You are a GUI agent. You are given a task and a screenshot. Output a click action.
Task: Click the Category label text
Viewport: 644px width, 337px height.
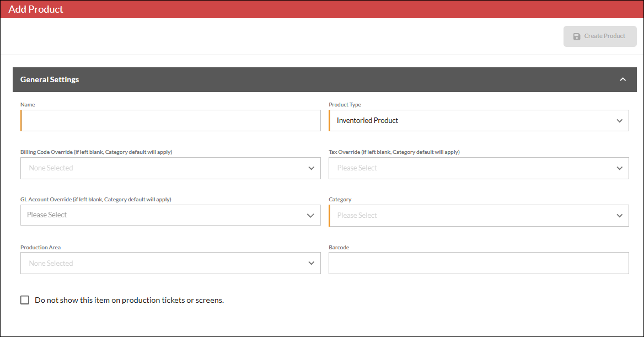[340, 199]
